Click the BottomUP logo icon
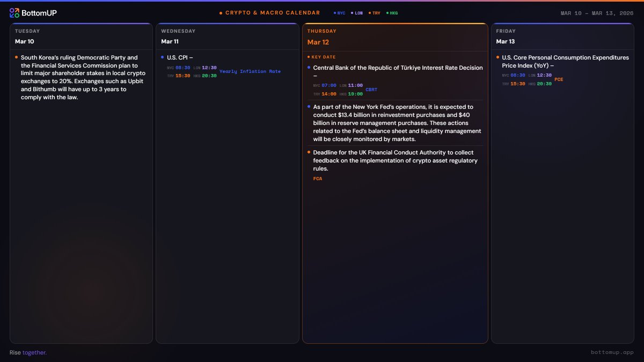The width and height of the screenshot is (644, 362). click(14, 13)
